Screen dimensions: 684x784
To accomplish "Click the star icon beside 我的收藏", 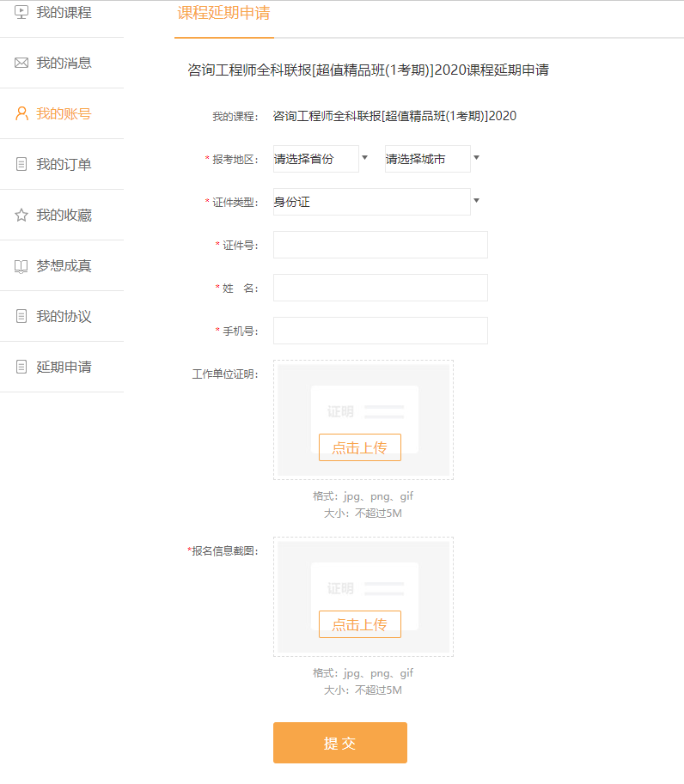I will tap(21, 216).
